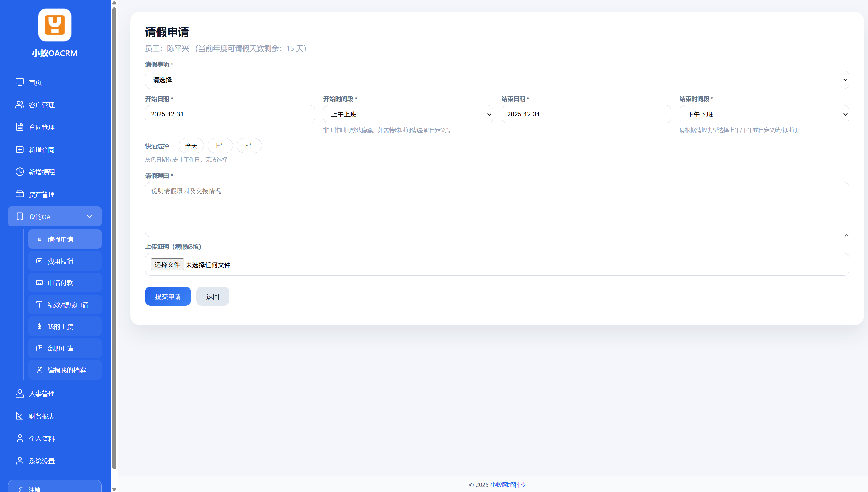This screenshot has height=492, width=868.
Task: Select the 下午 quick option
Action: click(x=249, y=146)
